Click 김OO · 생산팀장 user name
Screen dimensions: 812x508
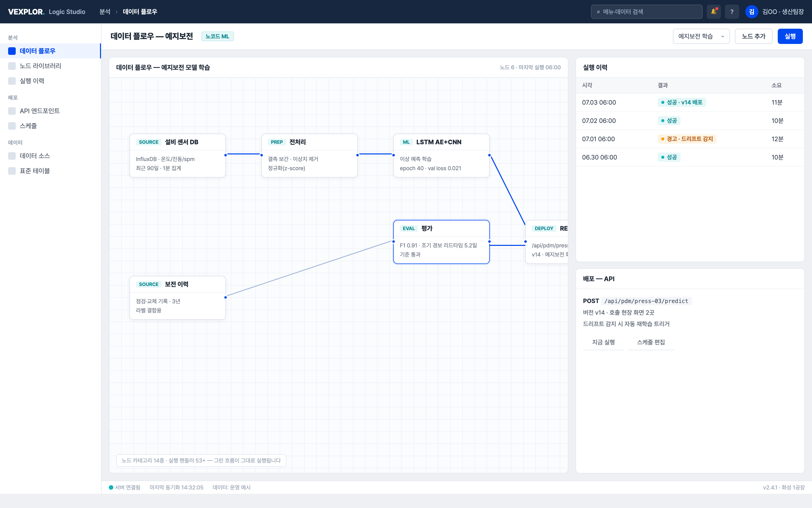coord(783,12)
